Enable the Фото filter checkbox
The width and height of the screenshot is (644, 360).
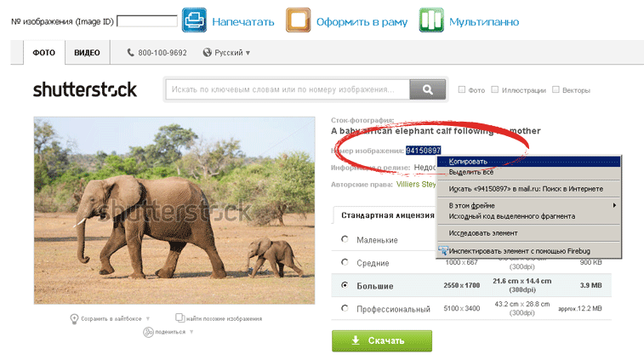pos(462,89)
